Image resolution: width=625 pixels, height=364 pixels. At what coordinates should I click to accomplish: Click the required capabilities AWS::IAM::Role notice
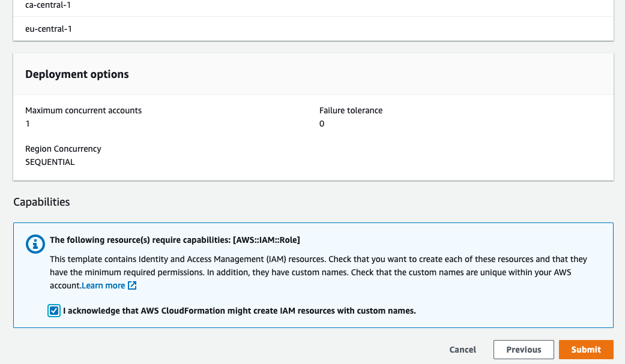point(175,240)
